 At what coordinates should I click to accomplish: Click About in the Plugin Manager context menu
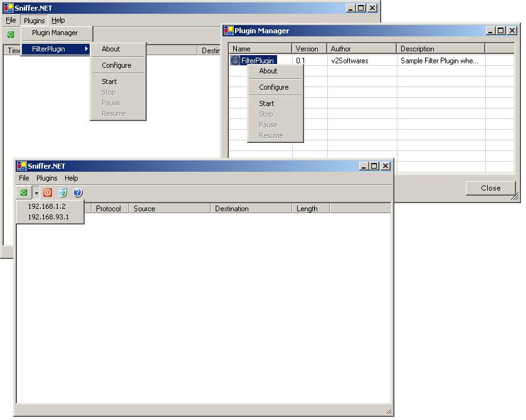coord(268,71)
